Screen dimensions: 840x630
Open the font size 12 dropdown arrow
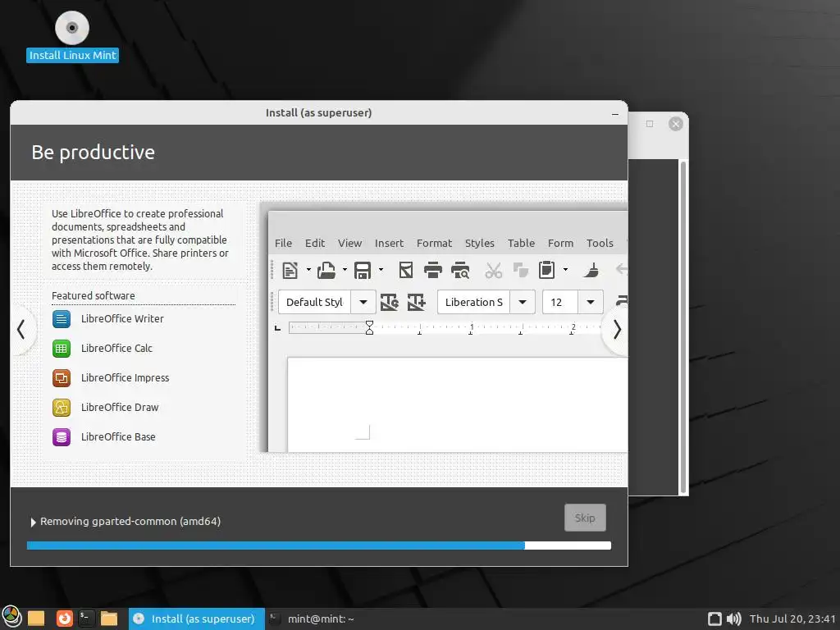(591, 302)
